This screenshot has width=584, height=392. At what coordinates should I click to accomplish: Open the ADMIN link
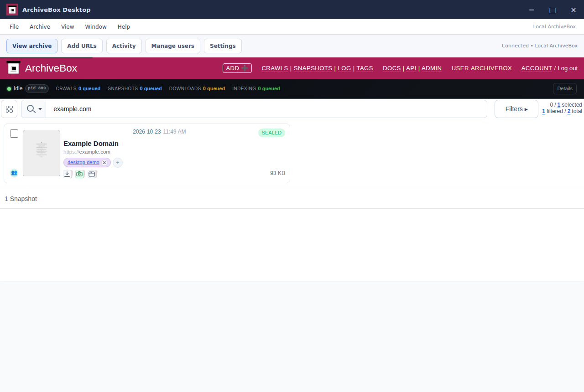coord(432,68)
